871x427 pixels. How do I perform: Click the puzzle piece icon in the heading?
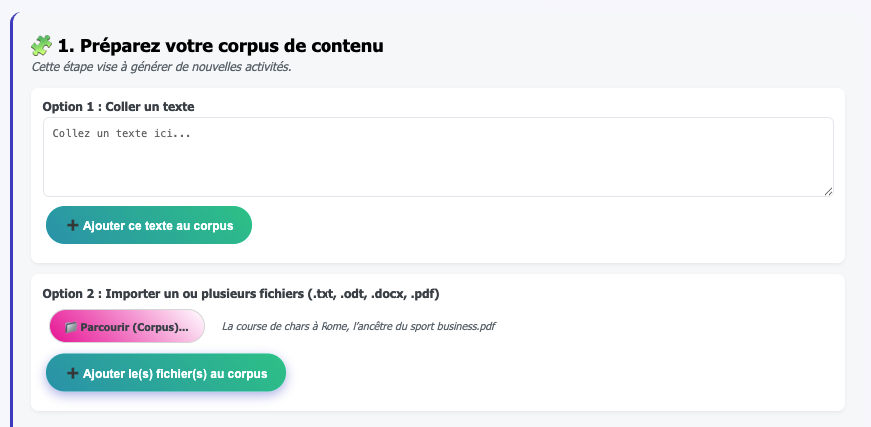click(41, 45)
